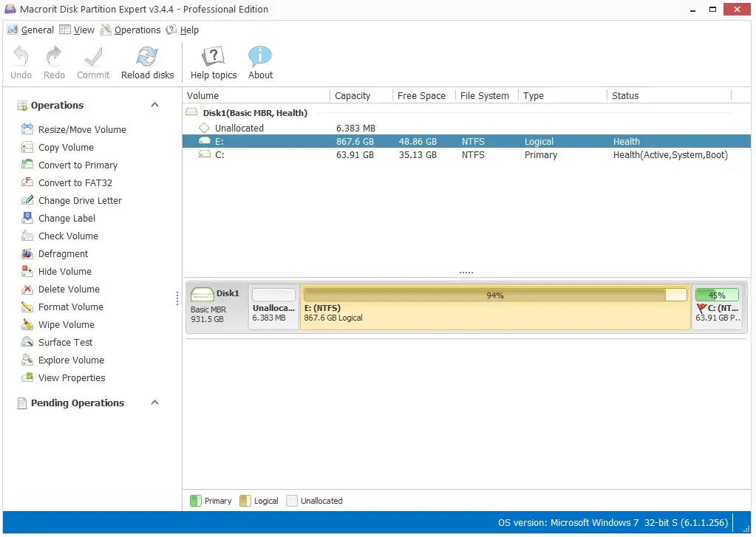Click the 6.383 MB capacity cell
756x537 pixels.
[355, 129]
